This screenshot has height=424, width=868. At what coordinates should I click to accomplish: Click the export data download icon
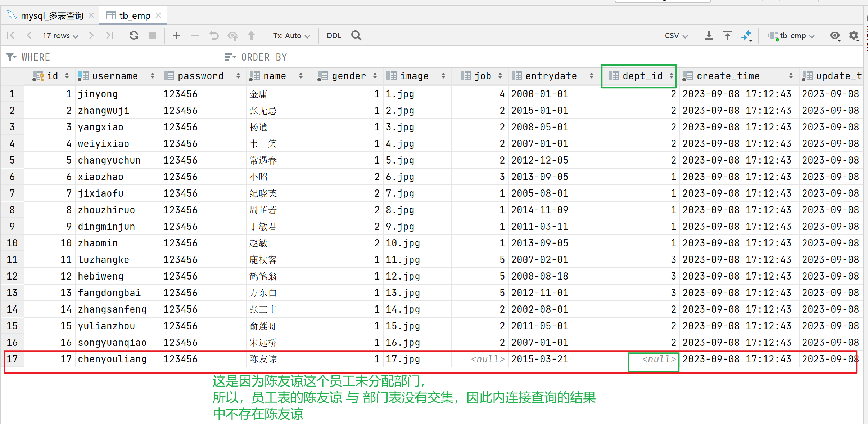(709, 35)
